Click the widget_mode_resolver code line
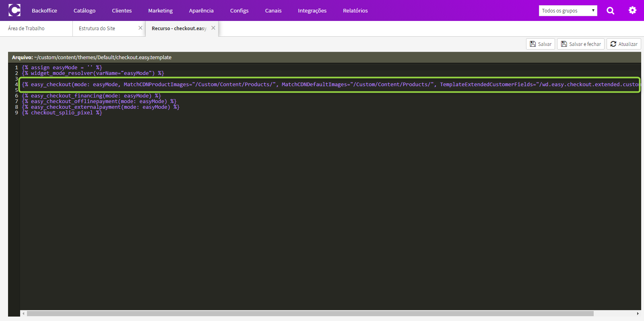 [x=93, y=73]
